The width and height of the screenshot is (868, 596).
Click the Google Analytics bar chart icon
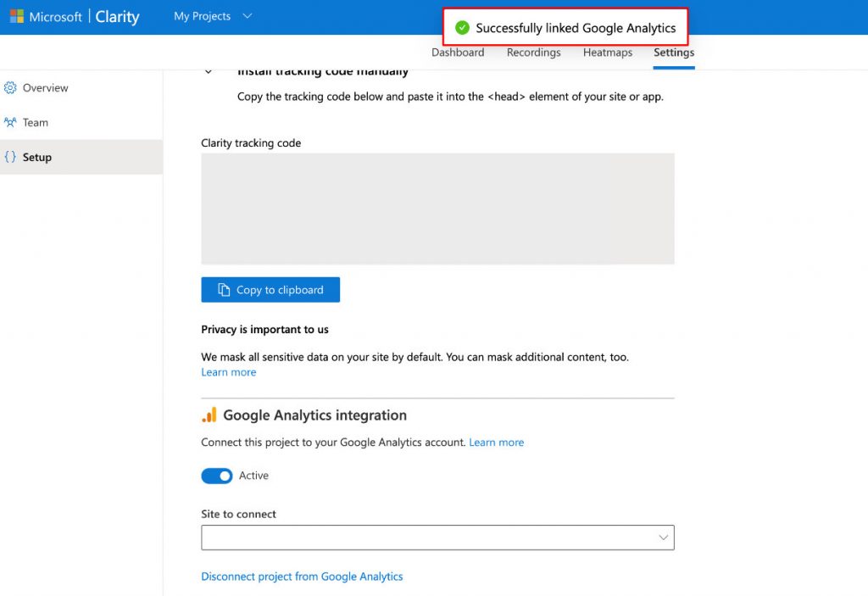coord(209,415)
